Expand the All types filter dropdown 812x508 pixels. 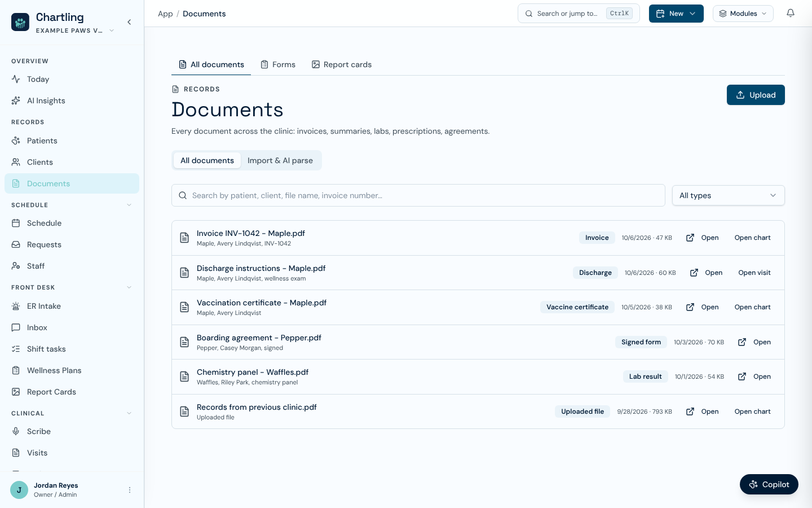tap(728, 195)
